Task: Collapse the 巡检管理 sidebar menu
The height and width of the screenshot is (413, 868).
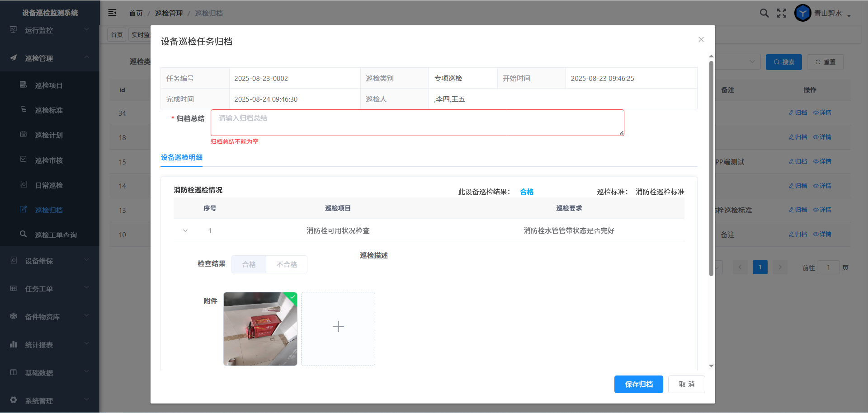Action: click(x=50, y=58)
